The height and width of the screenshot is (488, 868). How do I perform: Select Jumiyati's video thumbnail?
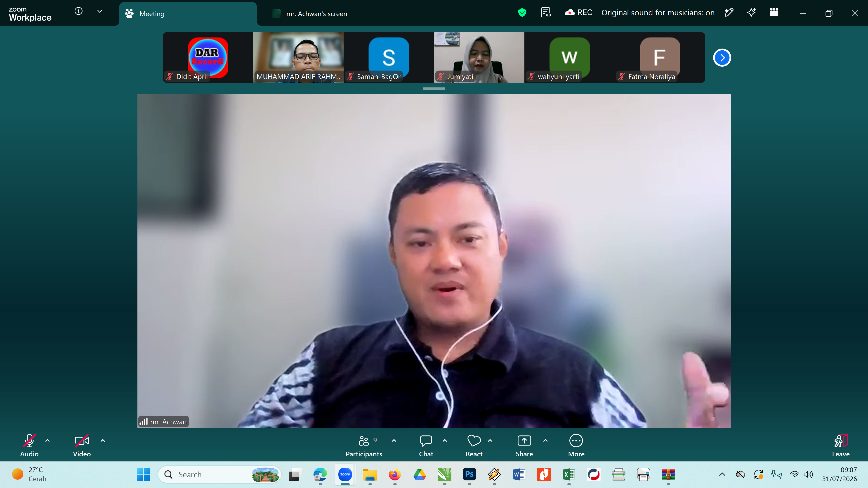coord(479,58)
